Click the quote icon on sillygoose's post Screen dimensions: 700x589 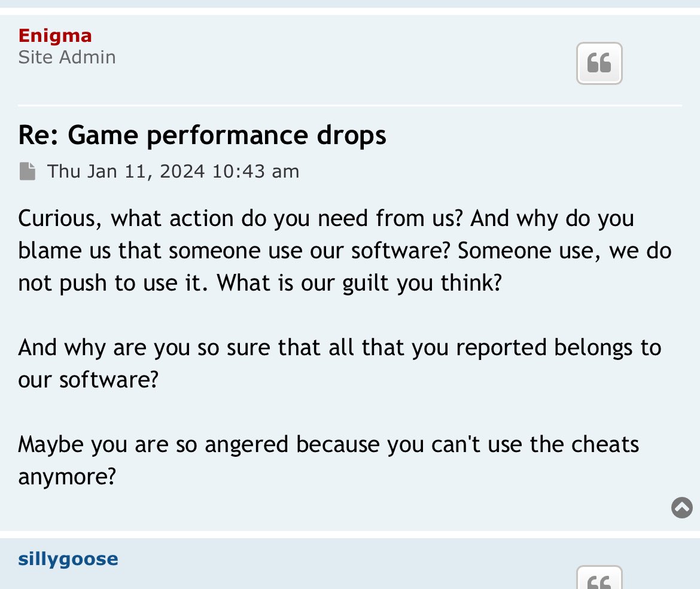(599, 578)
